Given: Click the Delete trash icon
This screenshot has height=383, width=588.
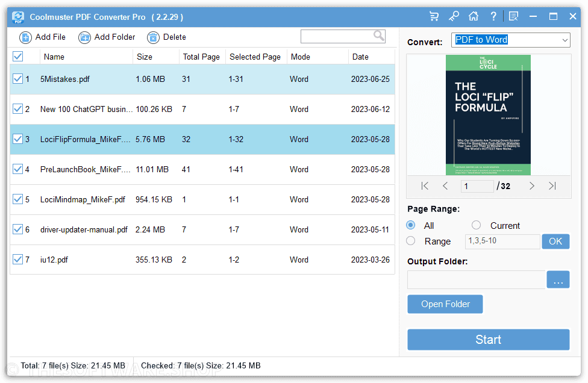Looking at the screenshot, I should coord(153,37).
